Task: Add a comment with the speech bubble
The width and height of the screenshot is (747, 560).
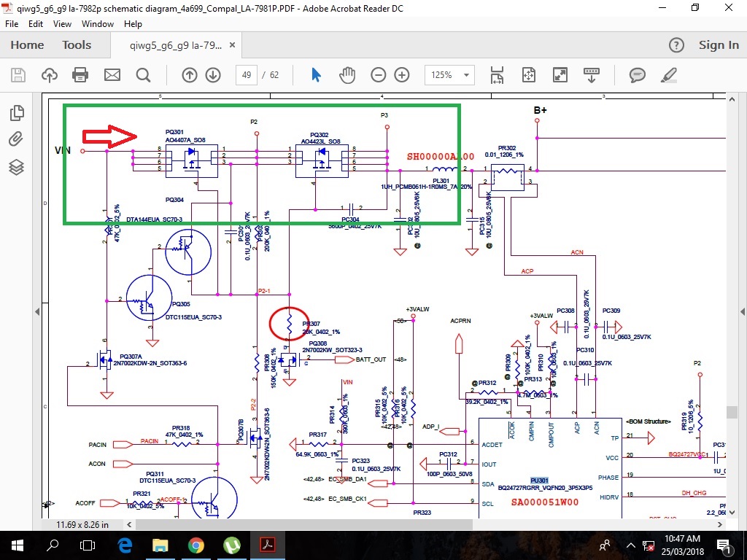Action: click(638, 75)
